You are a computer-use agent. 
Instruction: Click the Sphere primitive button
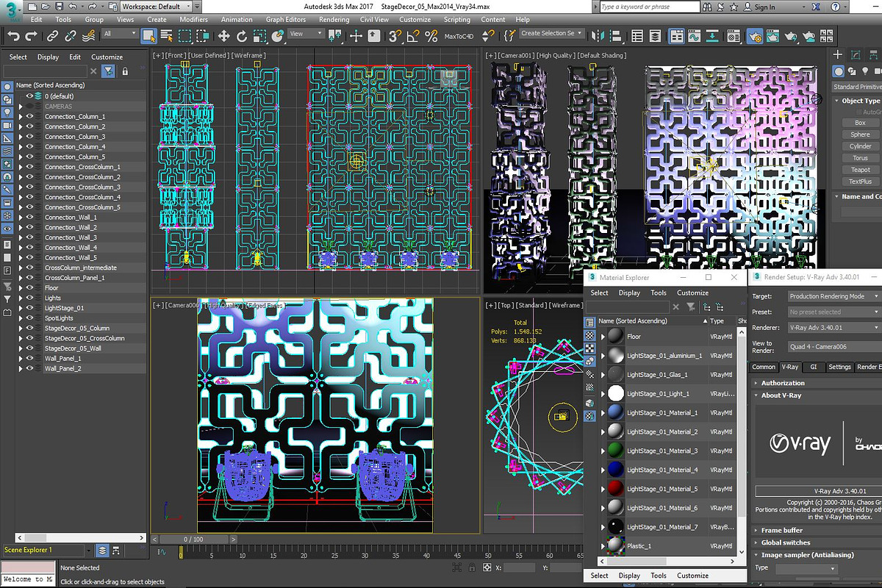(860, 135)
